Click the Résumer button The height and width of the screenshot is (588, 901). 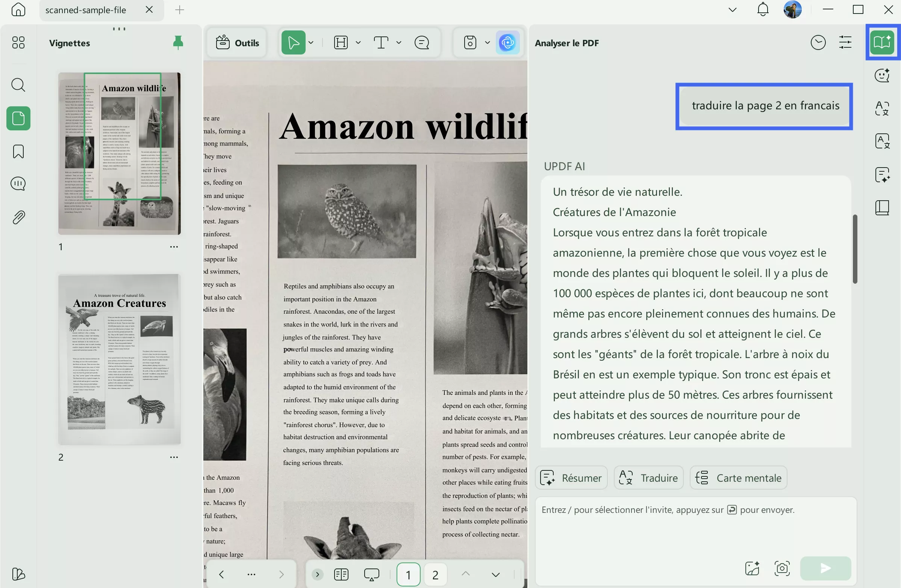click(x=571, y=478)
